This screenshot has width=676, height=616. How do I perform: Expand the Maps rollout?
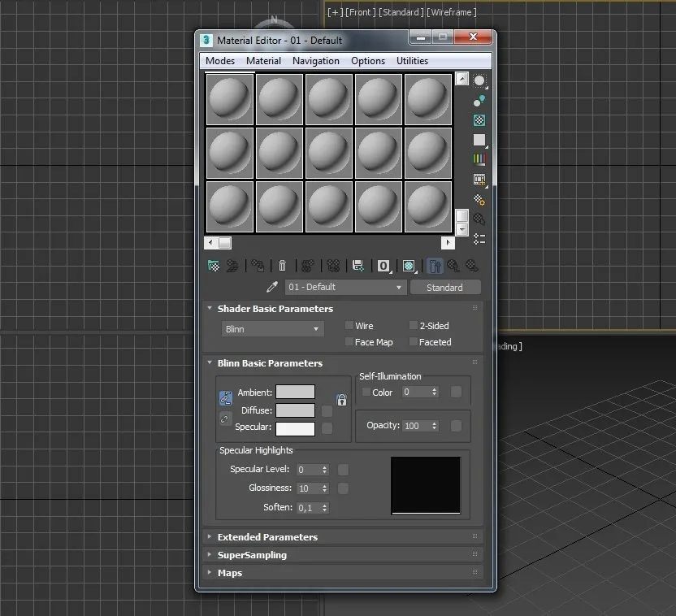[x=230, y=573]
